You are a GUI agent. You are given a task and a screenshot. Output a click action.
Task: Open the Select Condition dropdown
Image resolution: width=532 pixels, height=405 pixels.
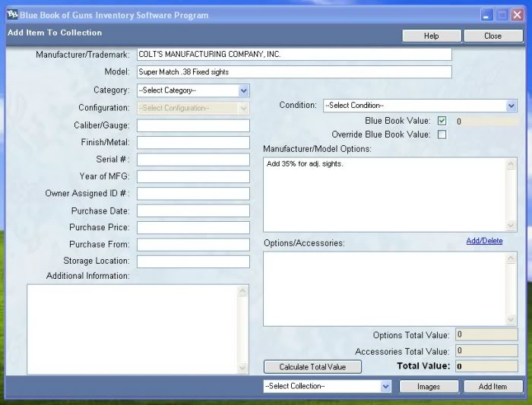420,106
